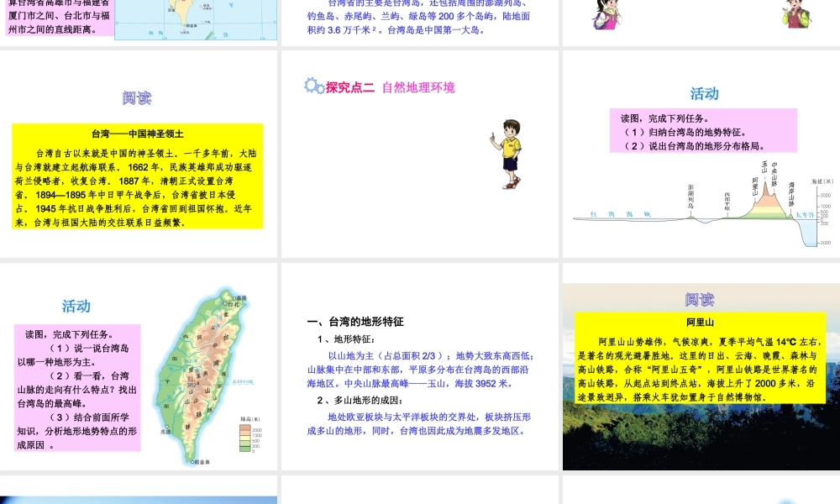
Task: Click the 活动 heading beside the Taiwan map
Action: click(x=76, y=306)
